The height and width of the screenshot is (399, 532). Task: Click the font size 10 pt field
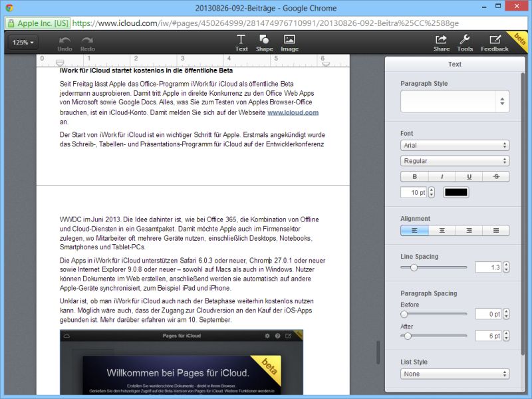[x=414, y=192]
